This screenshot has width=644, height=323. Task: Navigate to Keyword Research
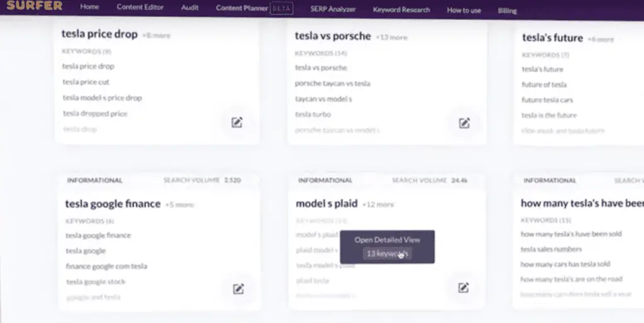(401, 9)
